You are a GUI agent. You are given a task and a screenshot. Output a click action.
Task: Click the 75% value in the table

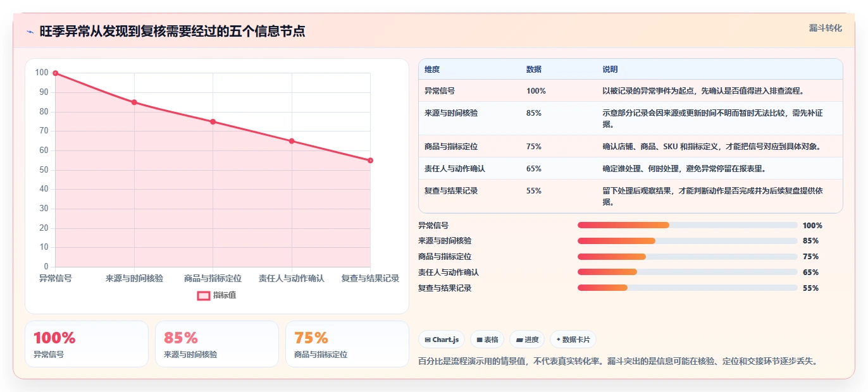[534, 147]
